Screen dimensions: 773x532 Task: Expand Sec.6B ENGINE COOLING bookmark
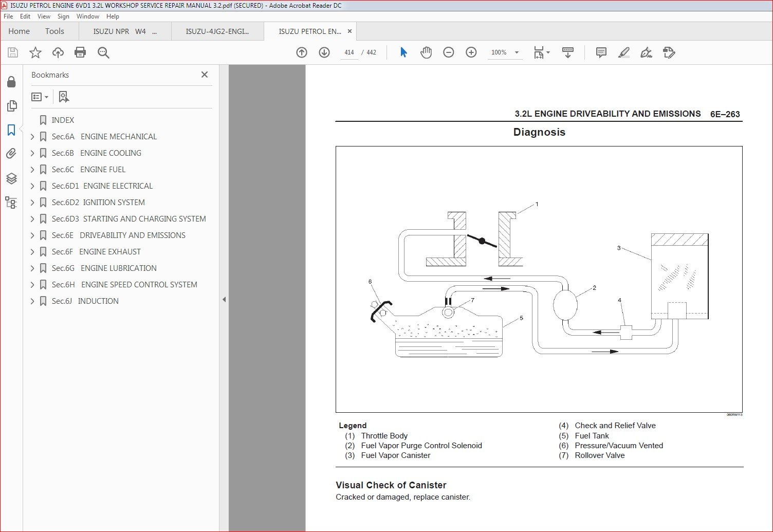32,153
